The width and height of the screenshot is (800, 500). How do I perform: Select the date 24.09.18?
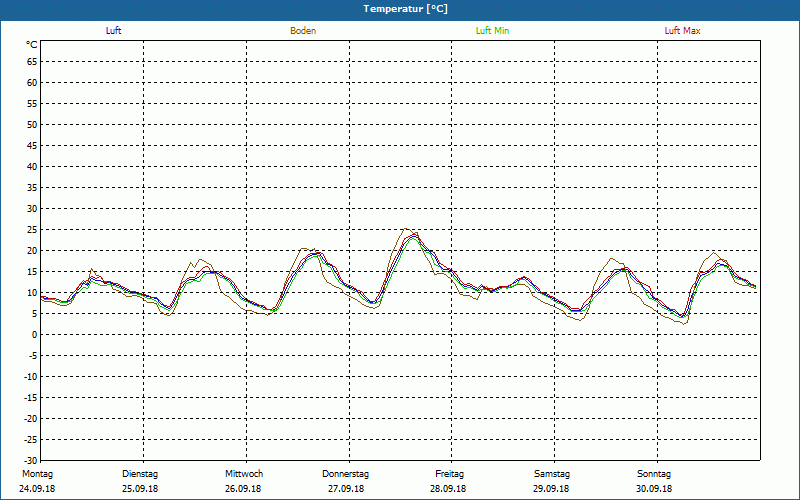37,489
